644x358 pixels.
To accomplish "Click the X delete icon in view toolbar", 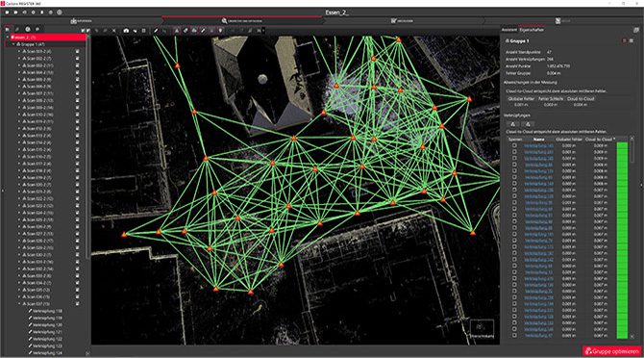I will pyautogui.click(x=113, y=31).
